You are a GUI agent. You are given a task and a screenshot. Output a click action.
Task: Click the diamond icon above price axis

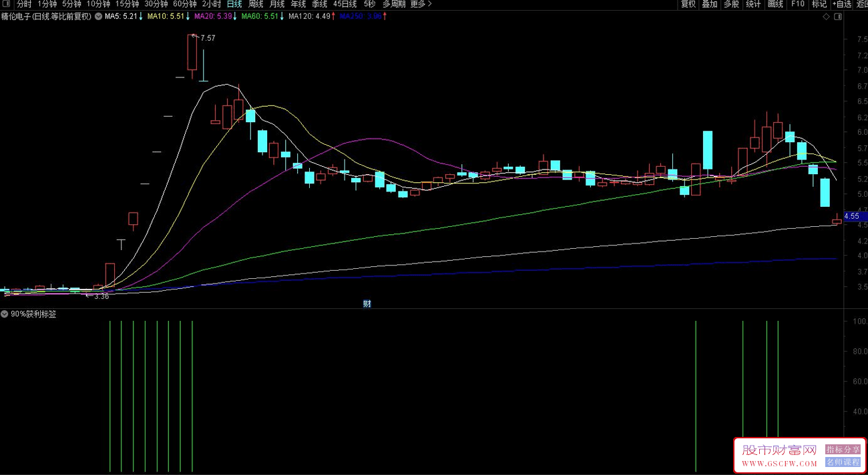[826, 17]
